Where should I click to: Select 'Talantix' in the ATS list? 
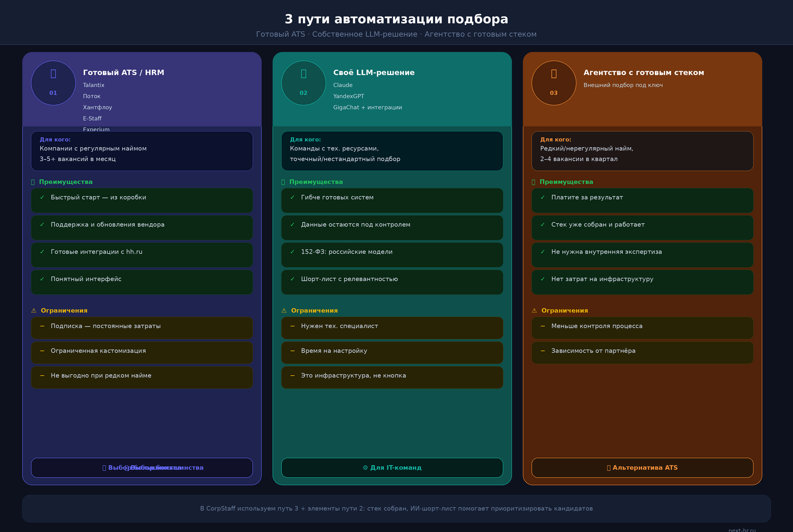(93, 85)
